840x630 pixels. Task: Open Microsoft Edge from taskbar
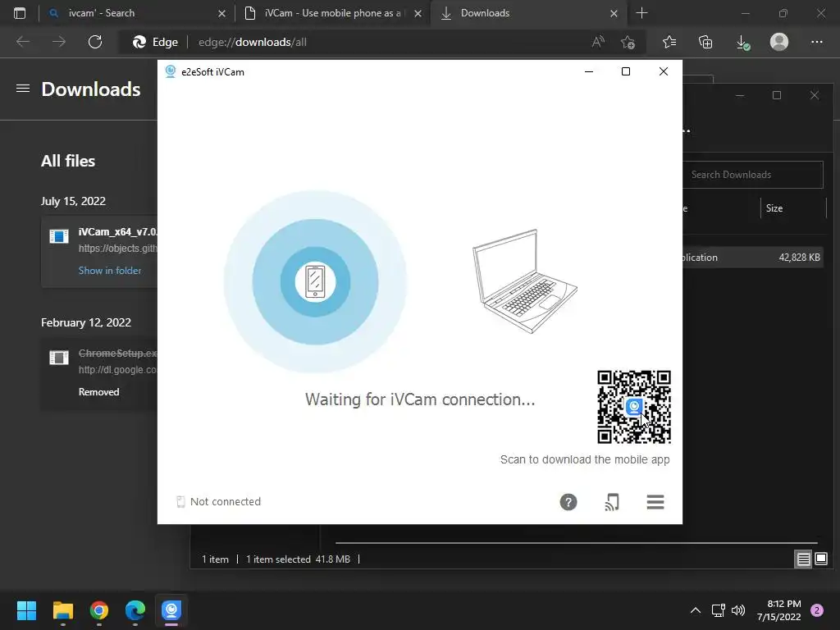tap(135, 610)
